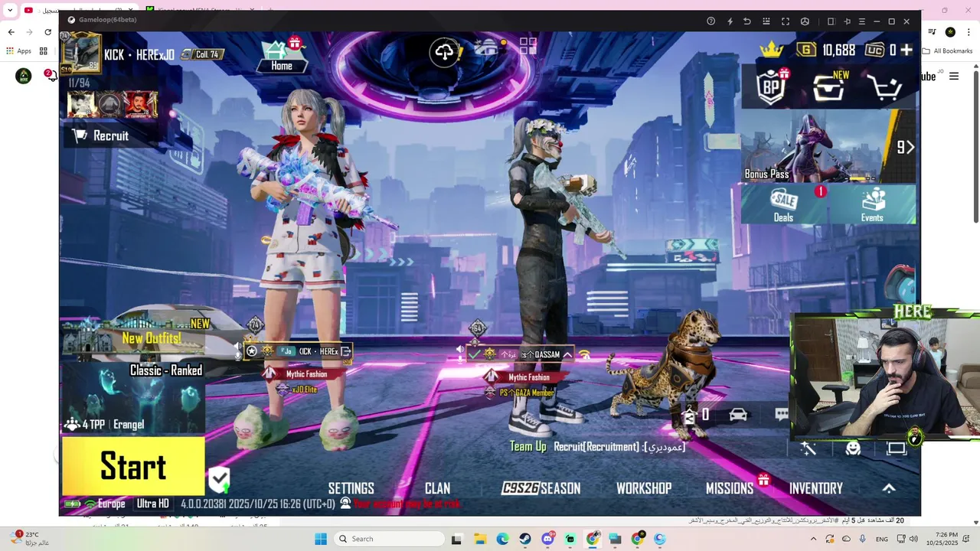Open Ultra HD graphics selector
Image resolution: width=980 pixels, height=551 pixels.
coord(153,504)
